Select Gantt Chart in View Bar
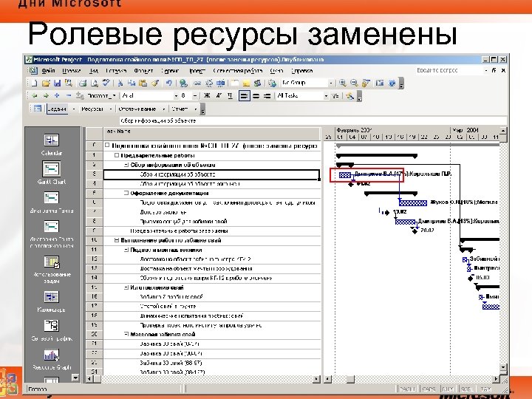532x399 pixels. point(52,173)
